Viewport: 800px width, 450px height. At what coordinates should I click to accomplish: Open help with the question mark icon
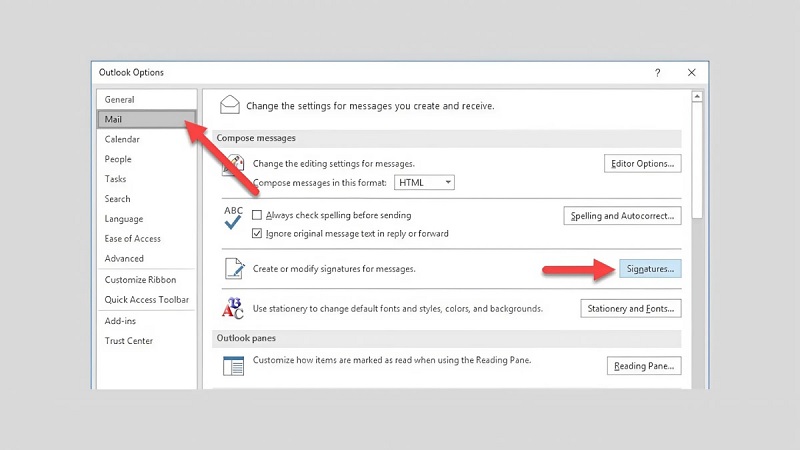[658, 72]
